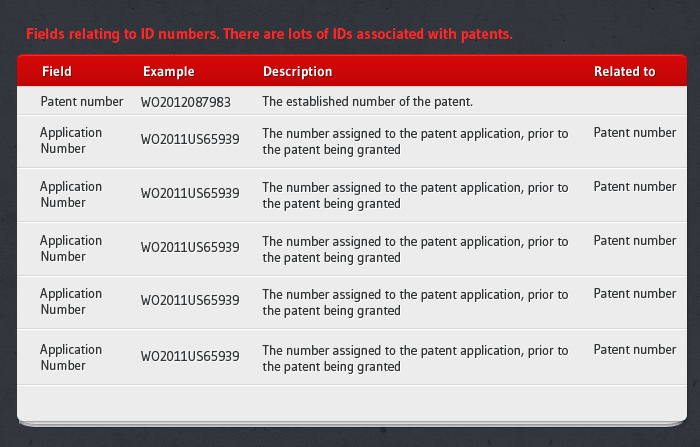The height and width of the screenshot is (447, 700).
Task: Click the Related to column header
Action: point(624,72)
